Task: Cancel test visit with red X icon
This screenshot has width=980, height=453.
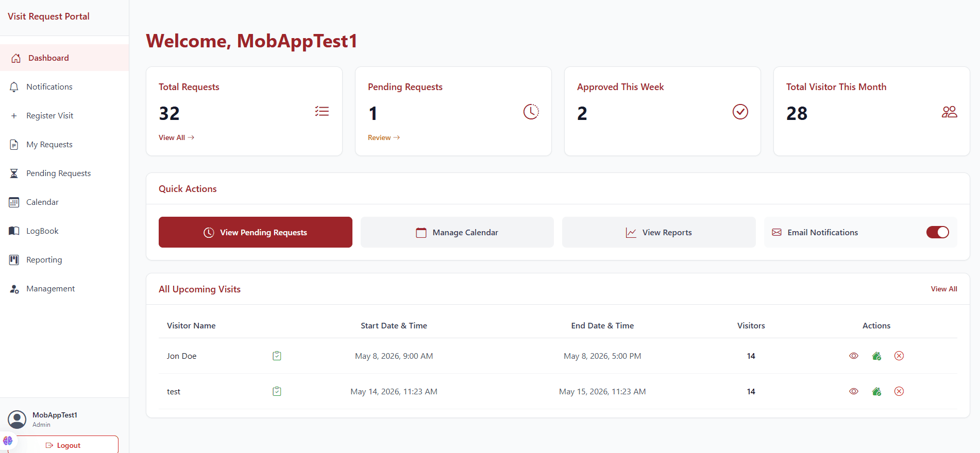Action: (x=899, y=391)
